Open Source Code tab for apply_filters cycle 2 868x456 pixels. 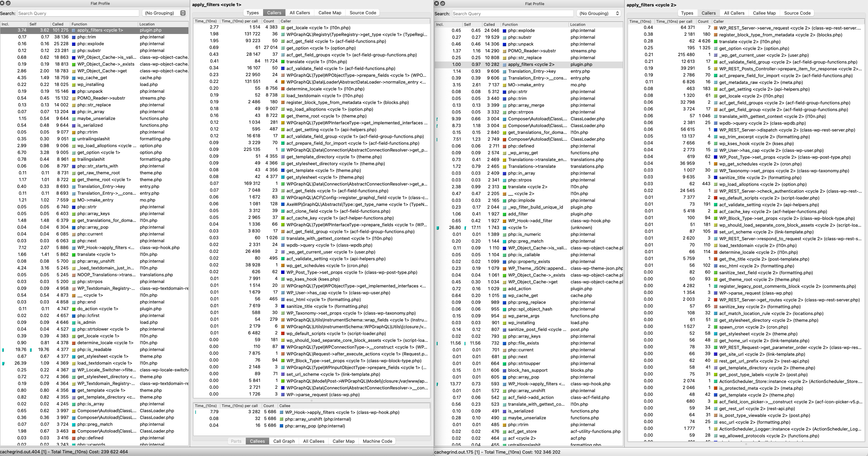click(797, 13)
